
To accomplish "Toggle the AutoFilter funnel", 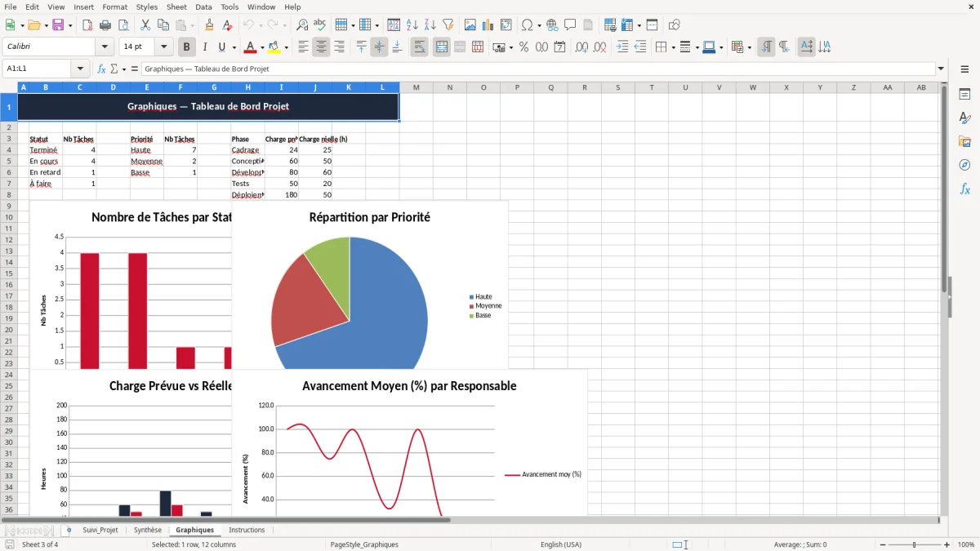I will (448, 25).
